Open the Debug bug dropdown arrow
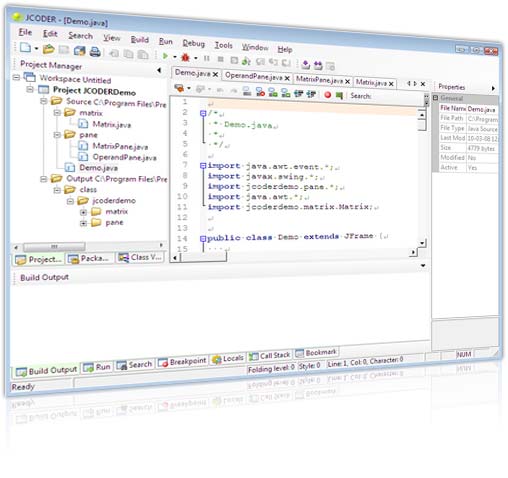This screenshot has width=508, height=478. (196, 58)
